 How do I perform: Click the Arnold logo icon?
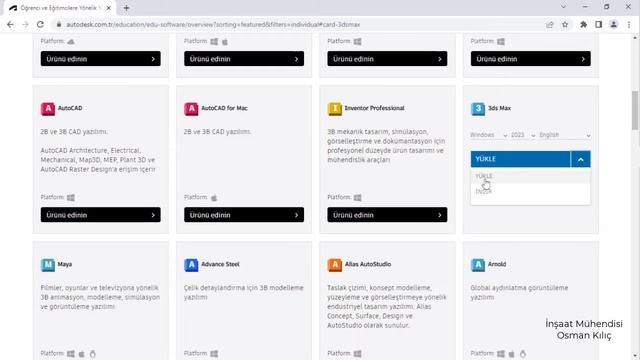coord(478,264)
